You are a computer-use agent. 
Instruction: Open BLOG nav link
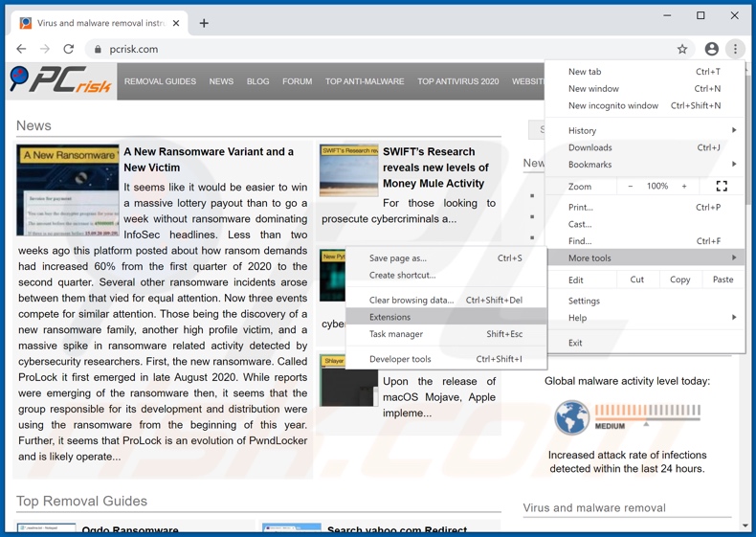pos(258,81)
